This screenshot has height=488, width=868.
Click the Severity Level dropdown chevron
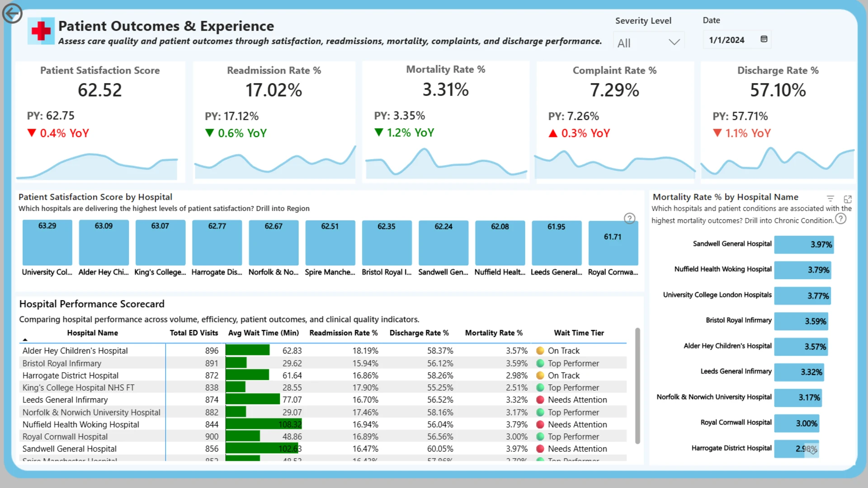click(674, 42)
